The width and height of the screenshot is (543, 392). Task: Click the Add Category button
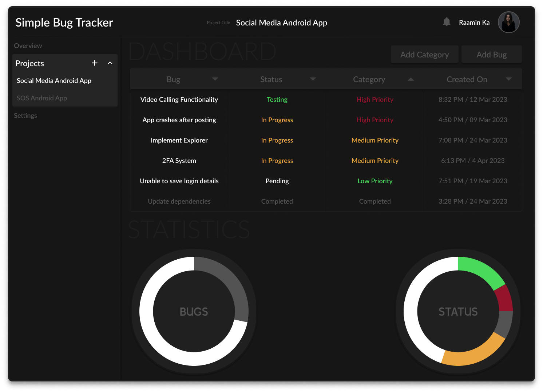pos(424,54)
